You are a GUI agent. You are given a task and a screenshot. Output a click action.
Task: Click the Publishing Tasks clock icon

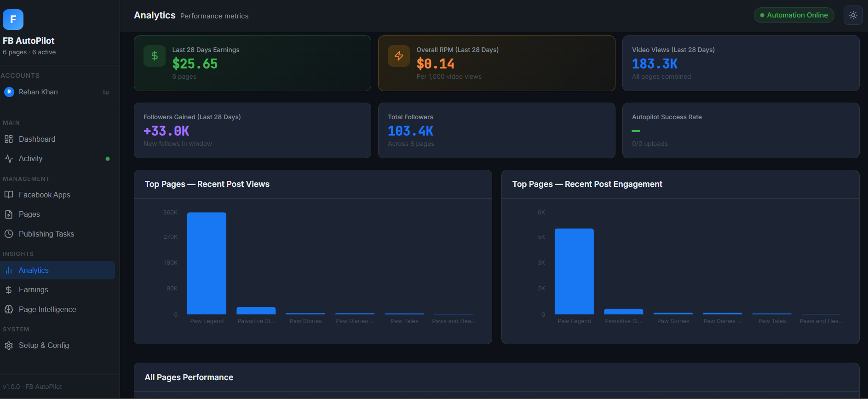9,234
